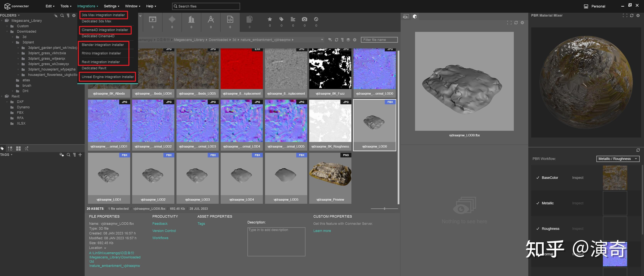Toggle the Metallic map checkmark

(538, 203)
